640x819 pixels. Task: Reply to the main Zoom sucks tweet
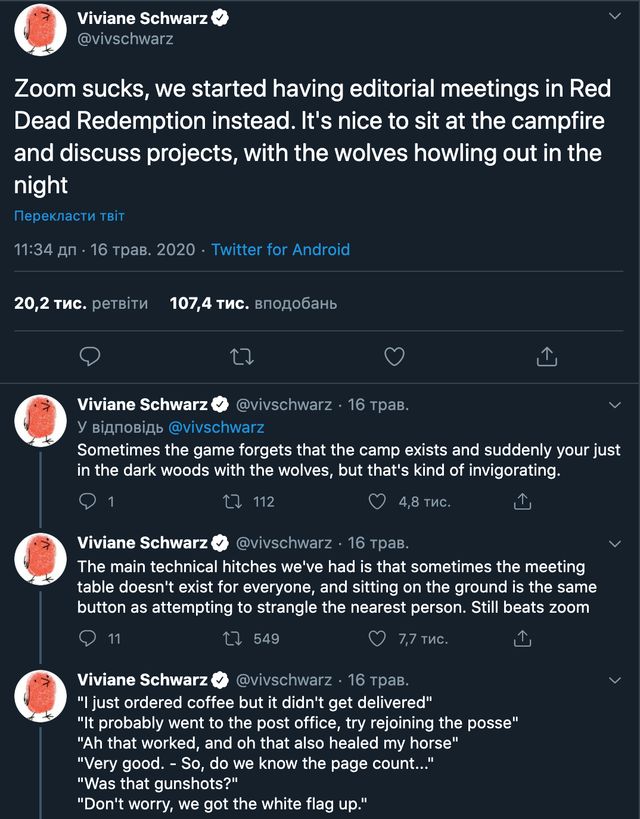(x=90, y=356)
